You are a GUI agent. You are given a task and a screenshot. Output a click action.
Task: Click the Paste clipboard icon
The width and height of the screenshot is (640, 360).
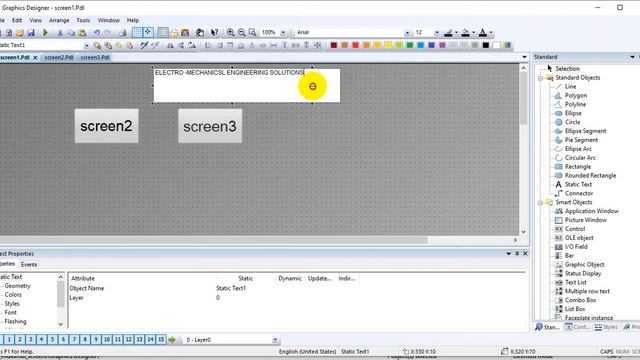(x=82, y=33)
